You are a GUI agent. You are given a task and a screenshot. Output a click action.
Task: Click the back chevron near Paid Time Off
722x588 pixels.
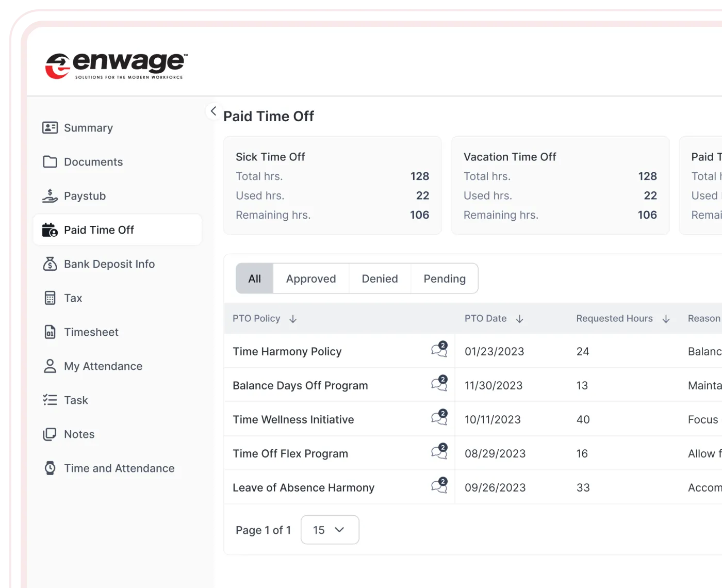point(213,111)
